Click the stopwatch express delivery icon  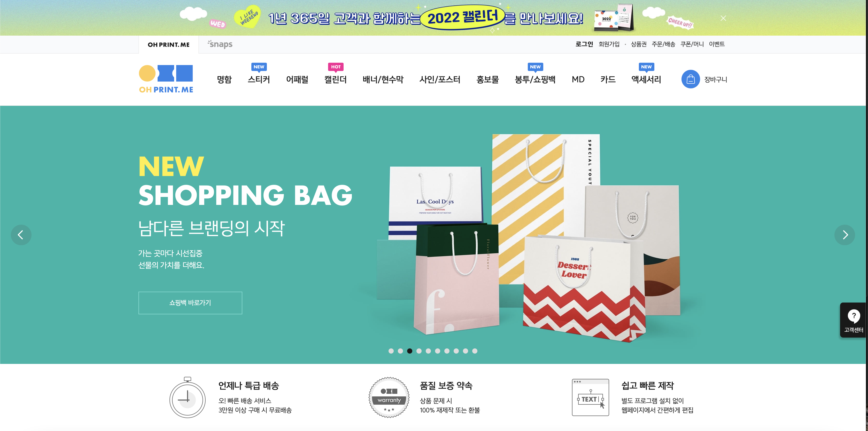(x=187, y=397)
